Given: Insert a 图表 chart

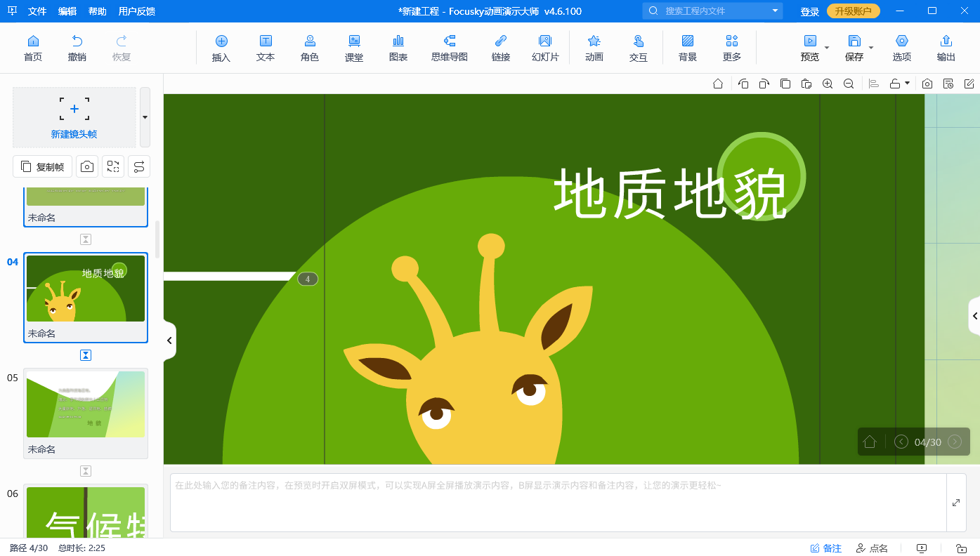Looking at the screenshot, I should (398, 48).
